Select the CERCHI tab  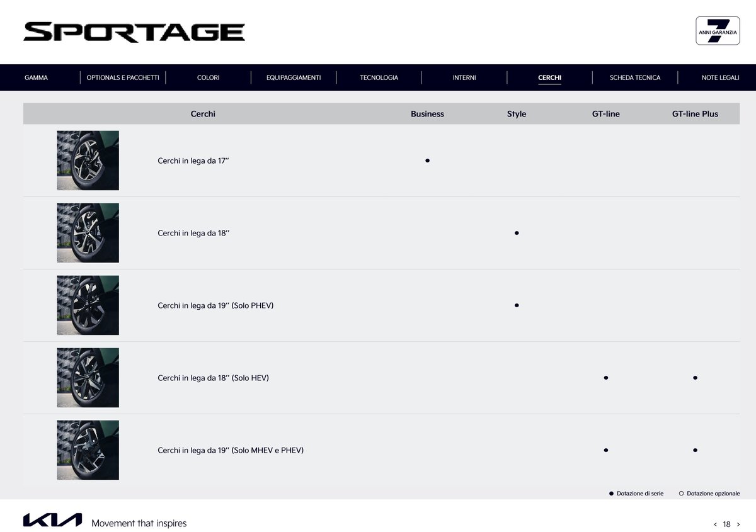click(550, 77)
